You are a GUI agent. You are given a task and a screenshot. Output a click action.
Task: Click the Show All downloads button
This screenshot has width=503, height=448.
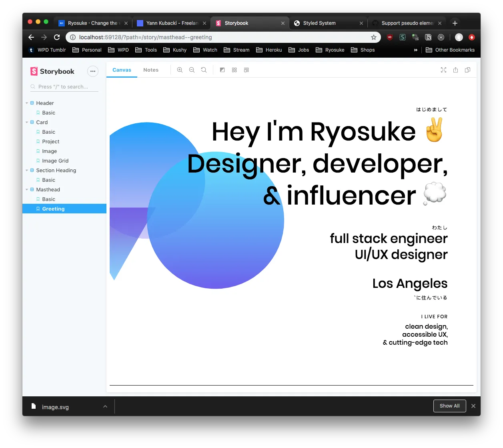click(449, 406)
